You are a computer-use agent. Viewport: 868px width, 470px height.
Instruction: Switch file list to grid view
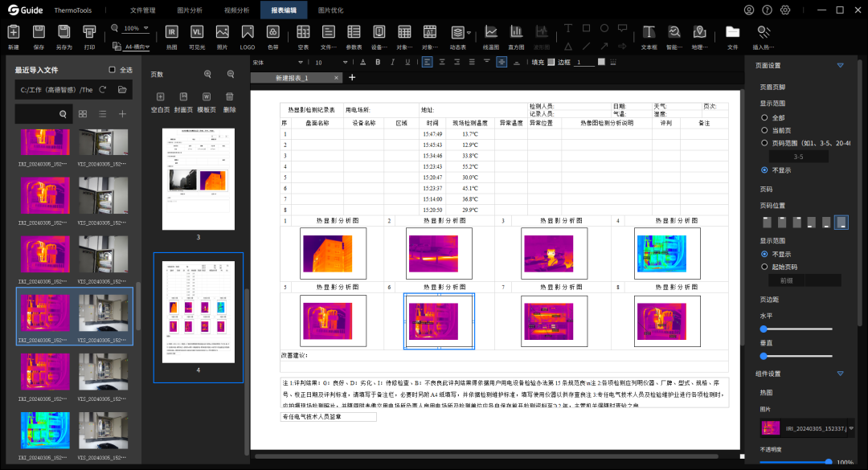click(83, 113)
